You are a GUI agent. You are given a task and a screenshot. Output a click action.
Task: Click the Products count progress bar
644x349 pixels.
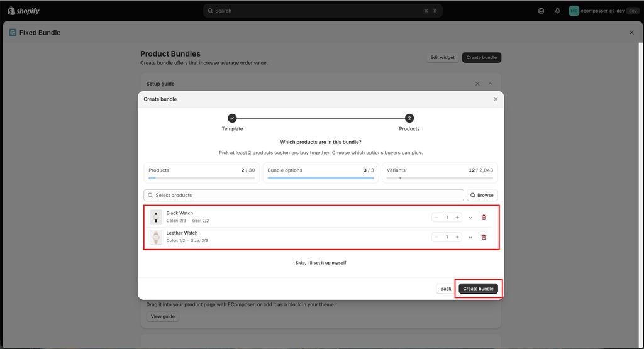[x=202, y=178]
